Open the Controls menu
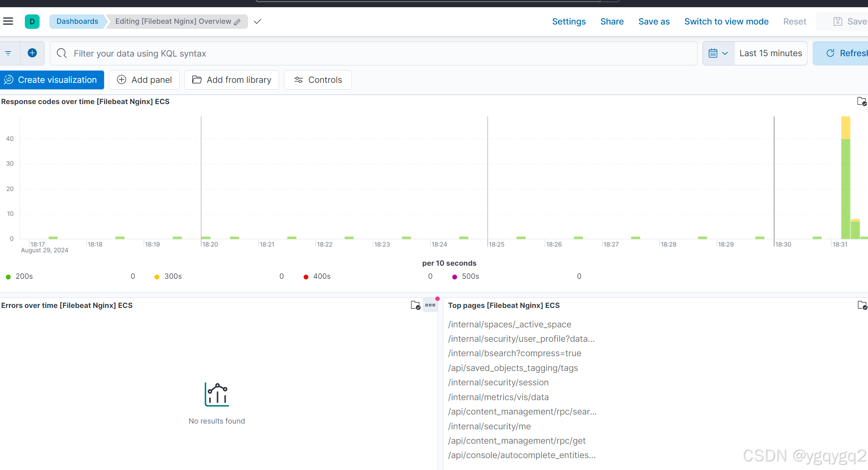 [318, 80]
